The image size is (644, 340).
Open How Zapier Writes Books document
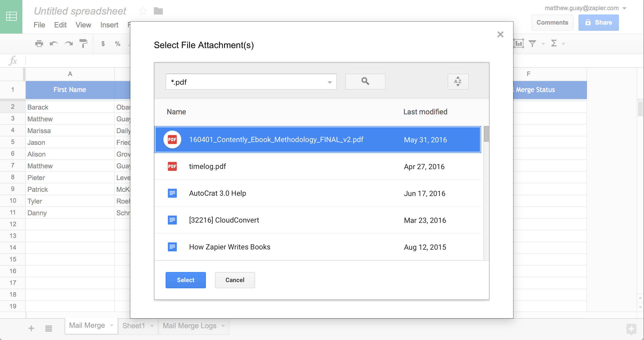[x=230, y=247]
